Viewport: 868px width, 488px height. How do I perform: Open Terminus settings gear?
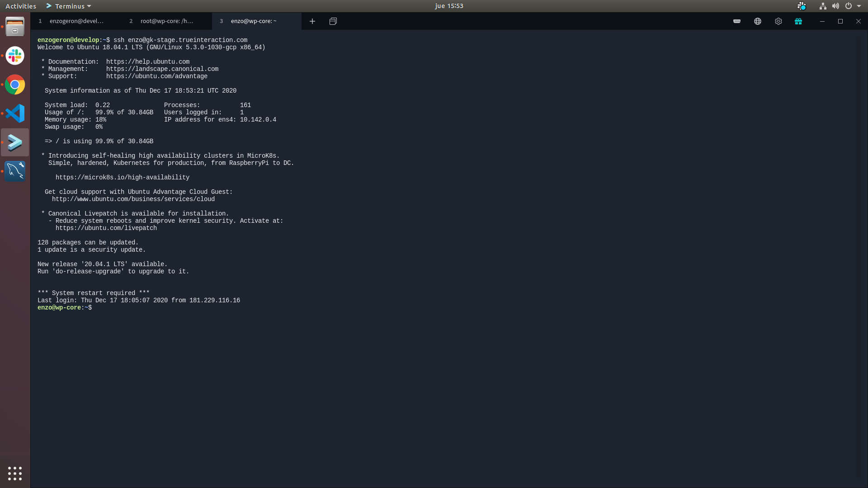pyautogui.click(x=778, y=21)
